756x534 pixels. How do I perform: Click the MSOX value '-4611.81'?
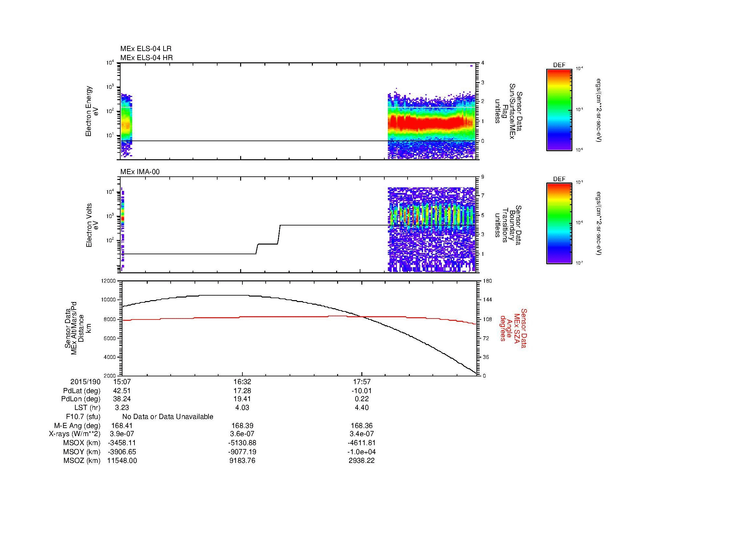pyautogui.click(x=362, y=443)
